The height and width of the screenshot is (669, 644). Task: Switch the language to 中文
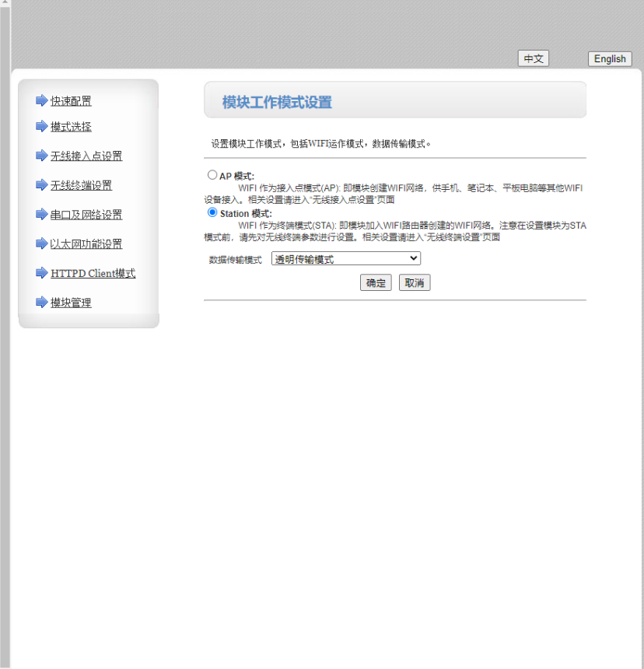click(x=533, y=59)
